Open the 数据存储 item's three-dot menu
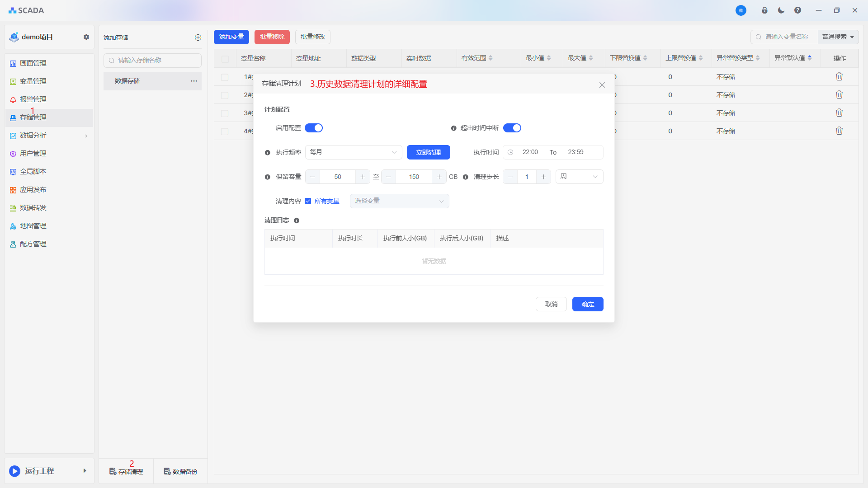The width and height of the screenshot is (868, 488). (194, 81)
